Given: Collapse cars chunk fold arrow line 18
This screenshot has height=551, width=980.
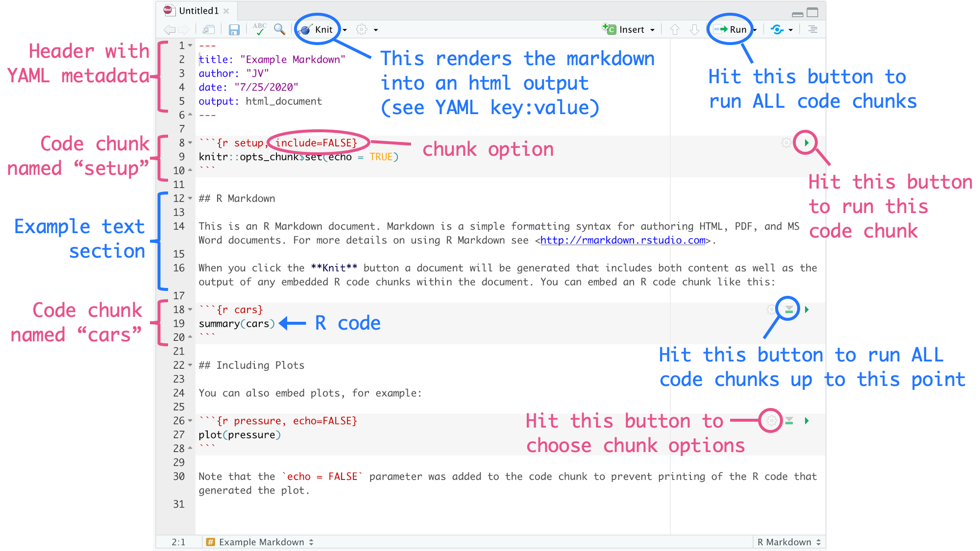Looking at the screenshot, I should coord(190,310).
